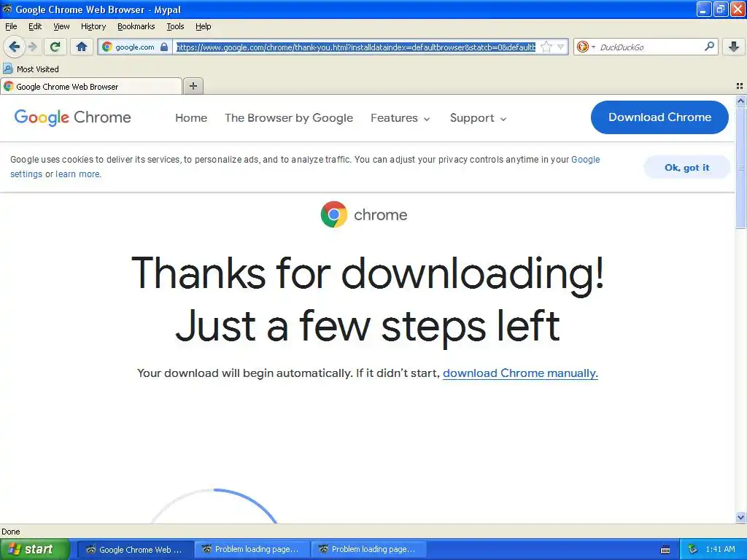Go to the Home nav link
The image size is (747, 560).
coord(191,117)
